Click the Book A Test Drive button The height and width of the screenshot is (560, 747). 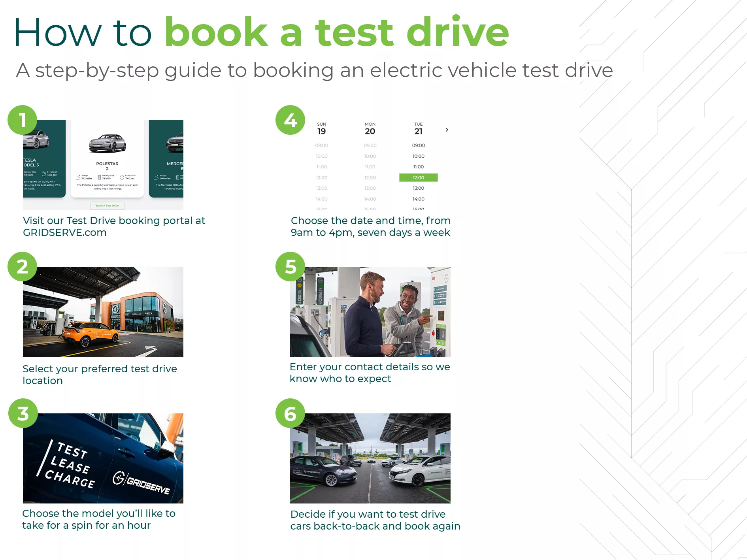click(x=107, y=206)
